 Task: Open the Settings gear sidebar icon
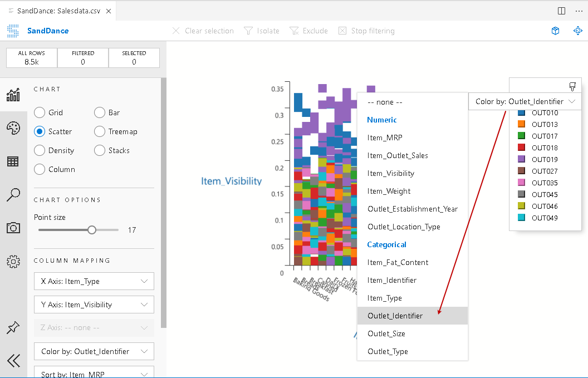coord(13,261)
